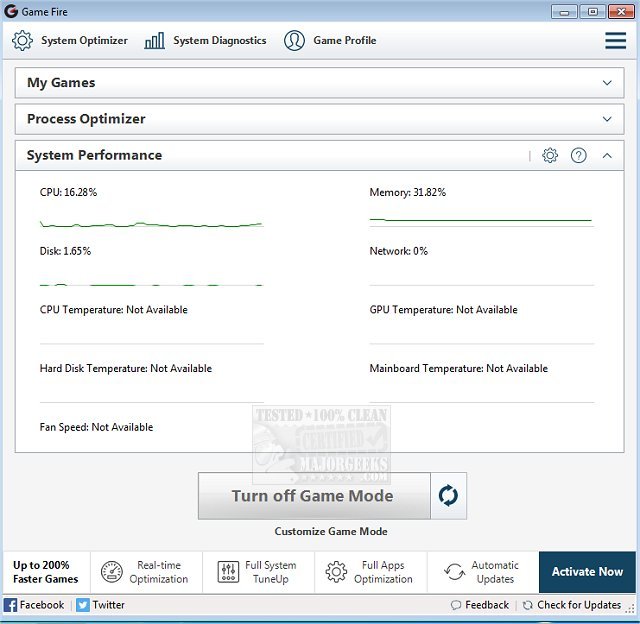Click CPU Temperature: Not Available text
Image resolution: width=640 pixels, height=624 pixels.
(113, 310)
